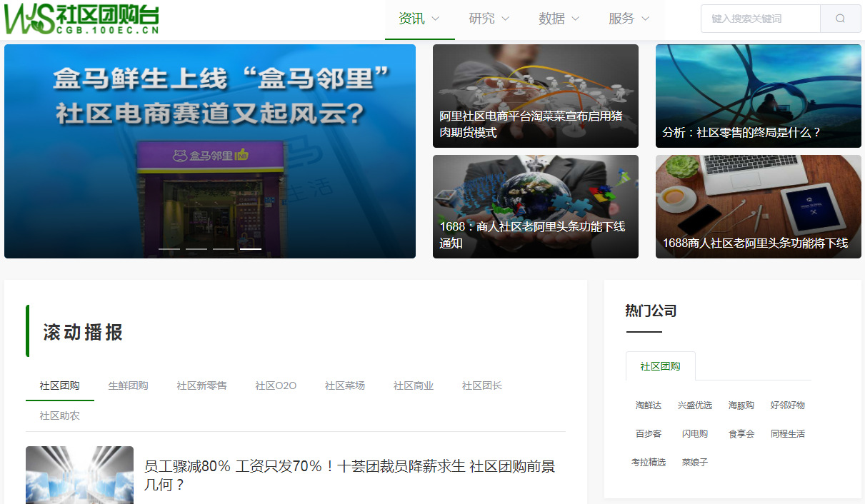The width and height of the screenshot is (865, 504).
Task: Switch to the 社区O2O tab
Action: (276, 385)
